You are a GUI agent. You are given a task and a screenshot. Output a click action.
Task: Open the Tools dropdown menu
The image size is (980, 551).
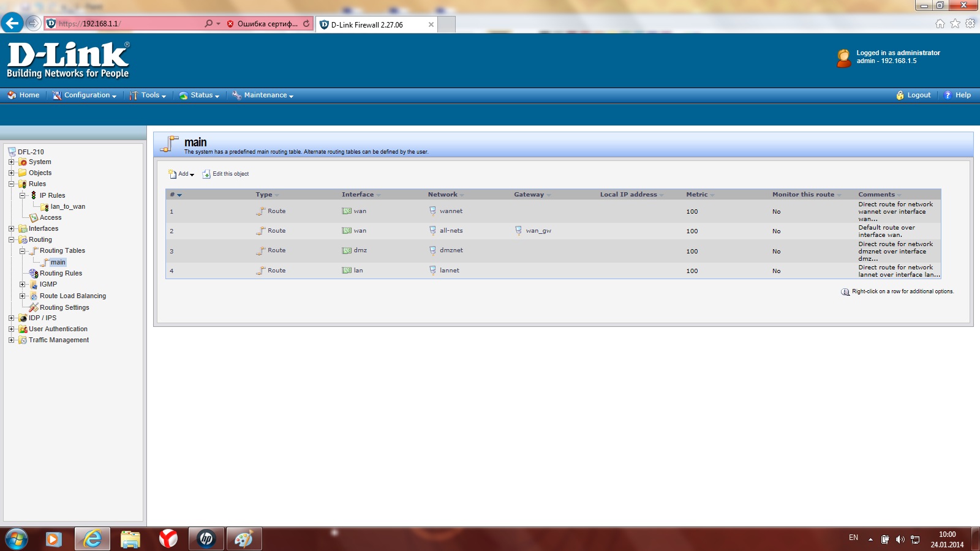[x=148, y=95]
